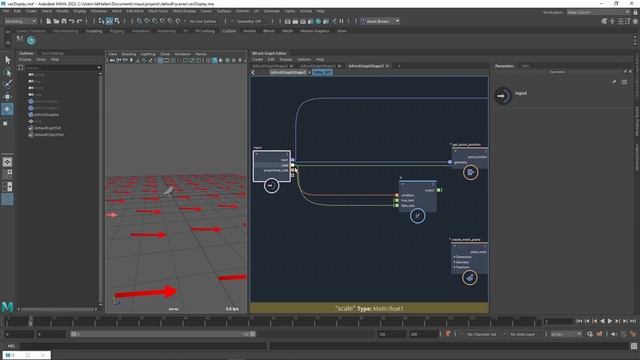This screenshot has height=360, width=640.
Task: Click the create_mesh_plane node icon
Action: click(x=470, y=278)
